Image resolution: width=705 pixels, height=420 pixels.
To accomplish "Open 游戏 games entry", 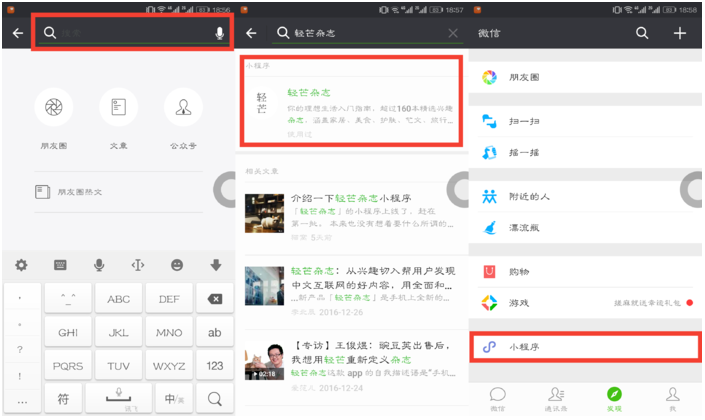I will pos(585,303).
